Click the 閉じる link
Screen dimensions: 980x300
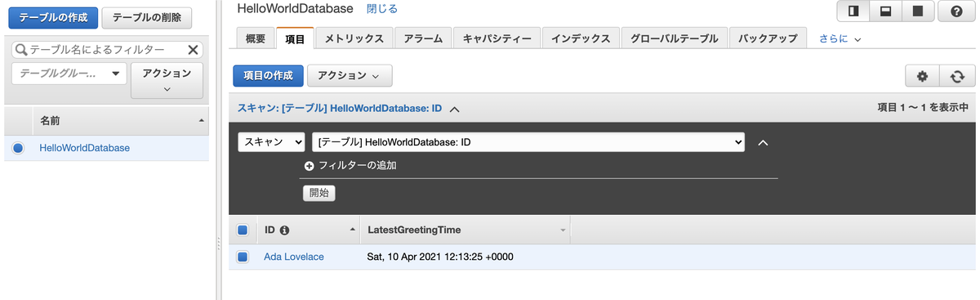382,9
